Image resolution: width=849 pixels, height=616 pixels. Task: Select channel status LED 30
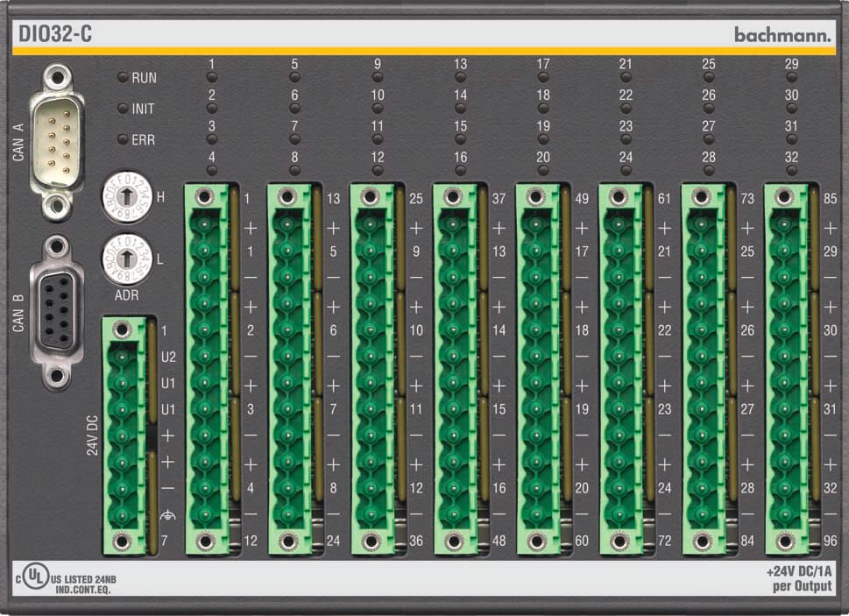click(x=791, y=109)
